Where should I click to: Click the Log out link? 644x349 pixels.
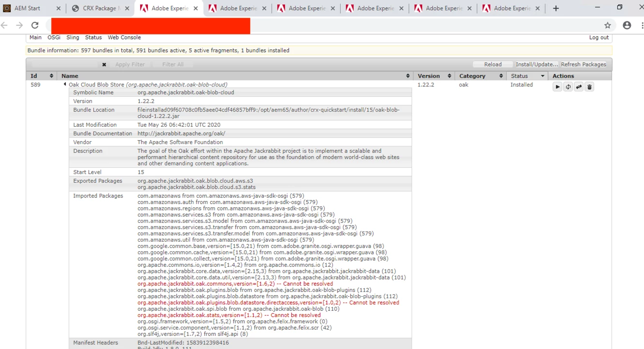(599, 37)
